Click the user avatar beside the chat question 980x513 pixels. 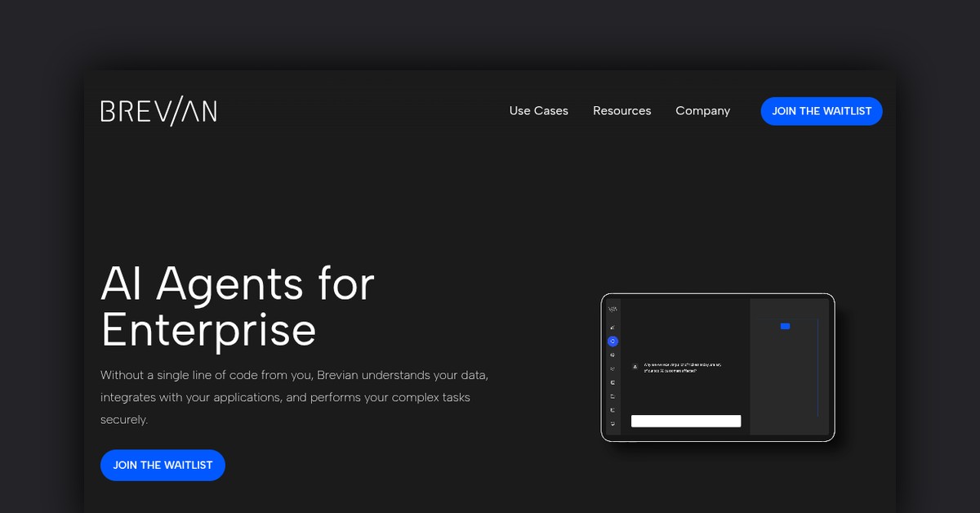(635, 367)
